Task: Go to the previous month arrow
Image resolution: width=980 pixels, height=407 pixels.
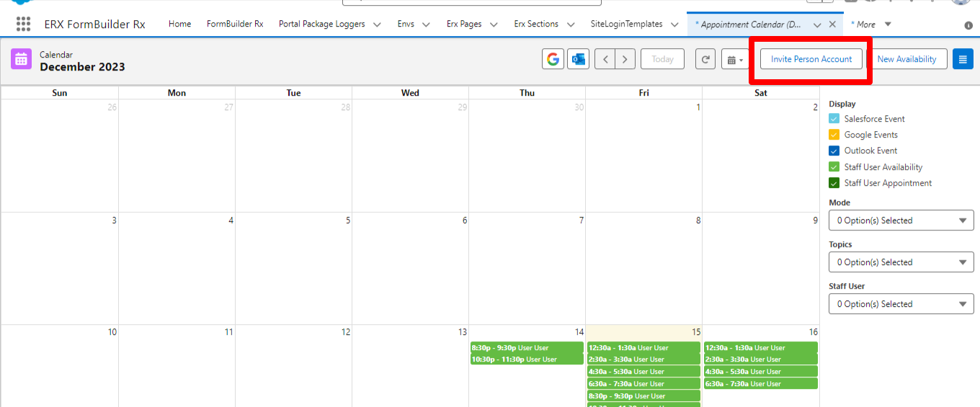Action: pyautogui.click(x=605, y=59)
